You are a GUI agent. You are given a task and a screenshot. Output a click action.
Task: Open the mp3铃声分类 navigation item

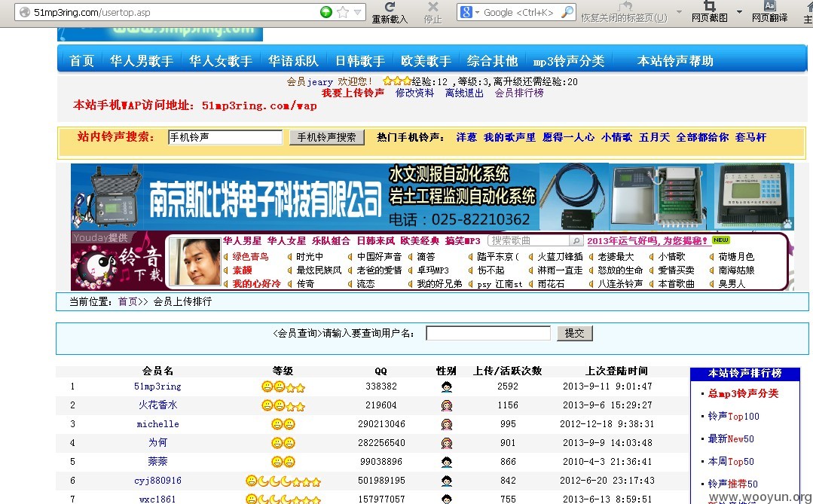coord(569,61)
